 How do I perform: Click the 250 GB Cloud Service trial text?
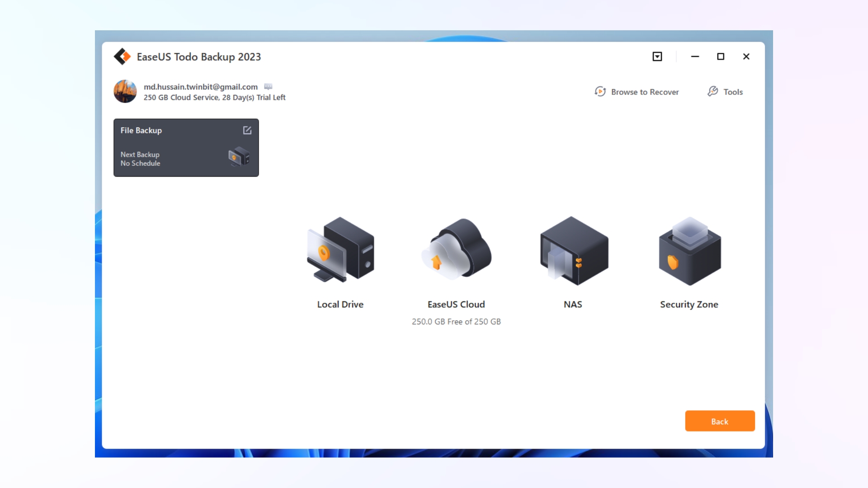[x=215, y=98]
